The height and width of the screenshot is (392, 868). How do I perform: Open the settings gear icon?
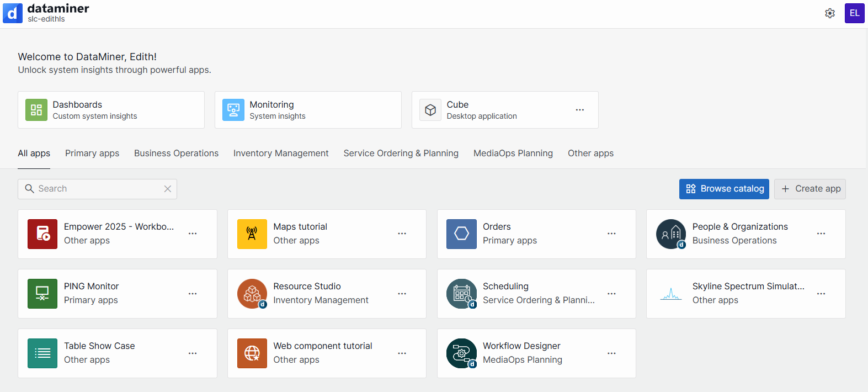point(830,13)
